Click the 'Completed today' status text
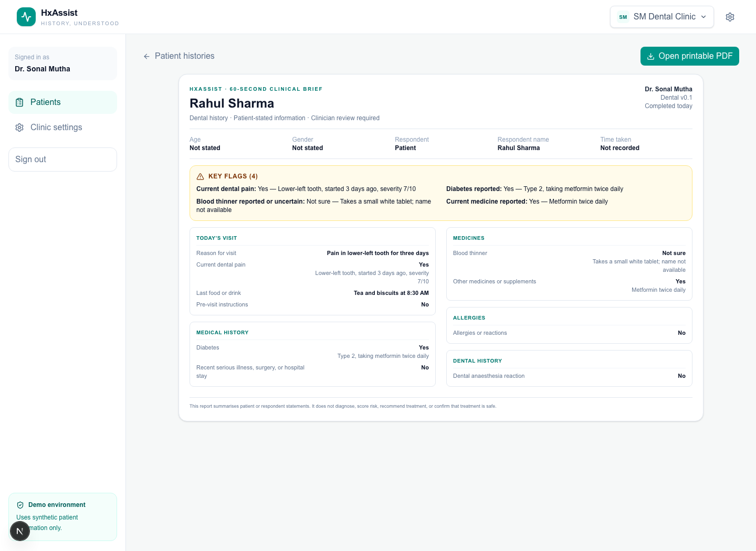This screenshot has width=756, height=551. click(668, 106)
